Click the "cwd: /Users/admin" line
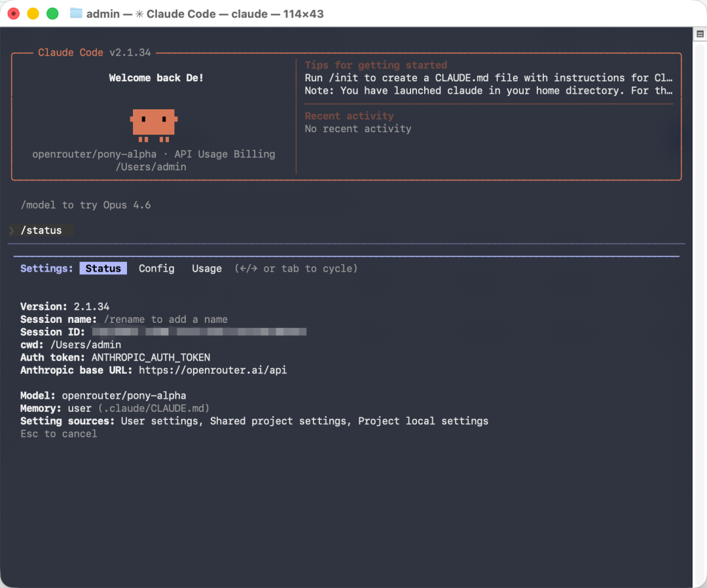707x588 pixels. click(71, 344)
